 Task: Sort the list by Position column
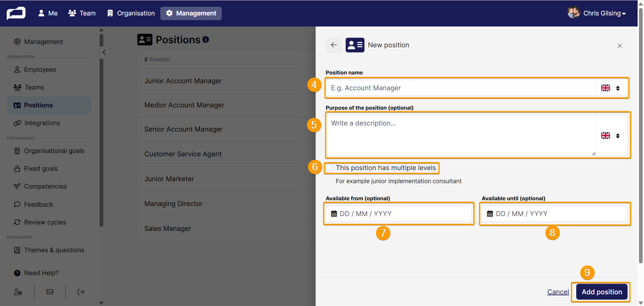(157, 59)
